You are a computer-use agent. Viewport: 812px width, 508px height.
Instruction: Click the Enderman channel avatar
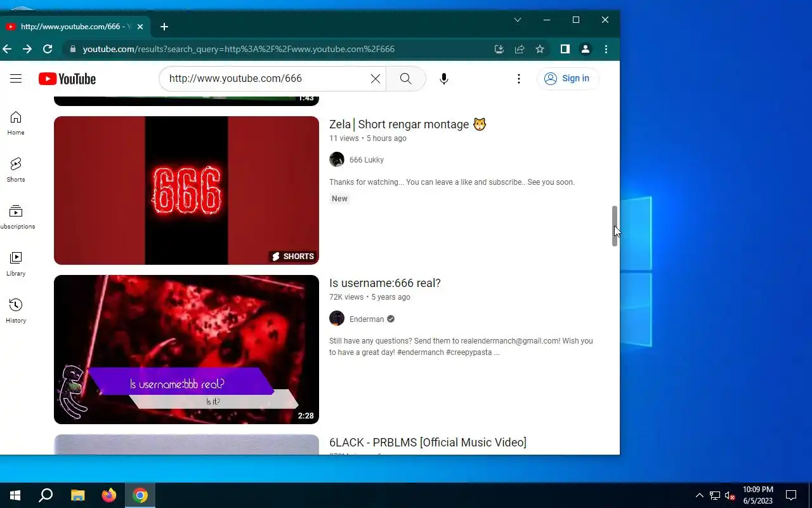coord(337,318)
